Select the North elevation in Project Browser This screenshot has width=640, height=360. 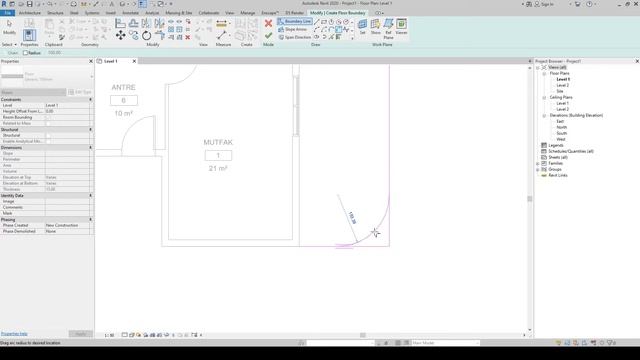point(562,127)
